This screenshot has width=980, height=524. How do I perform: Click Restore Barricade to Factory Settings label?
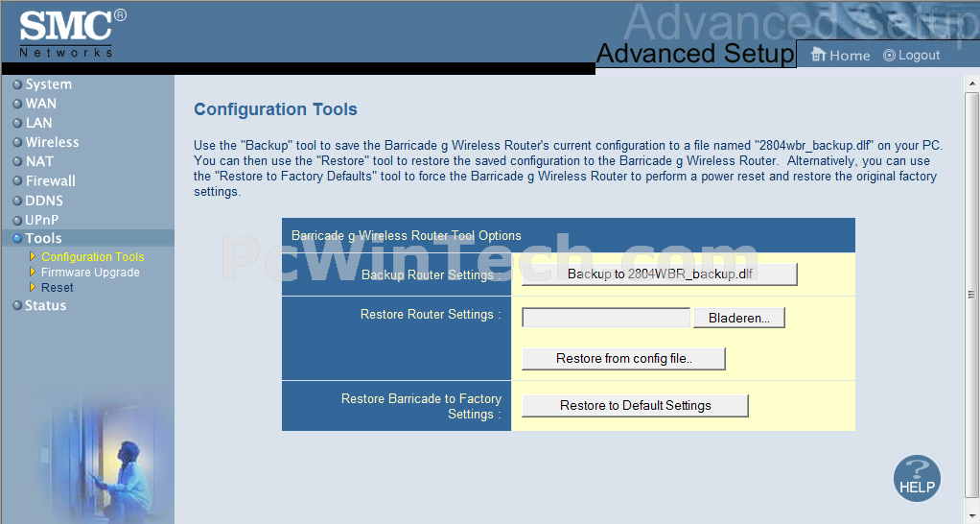point(421,407)
